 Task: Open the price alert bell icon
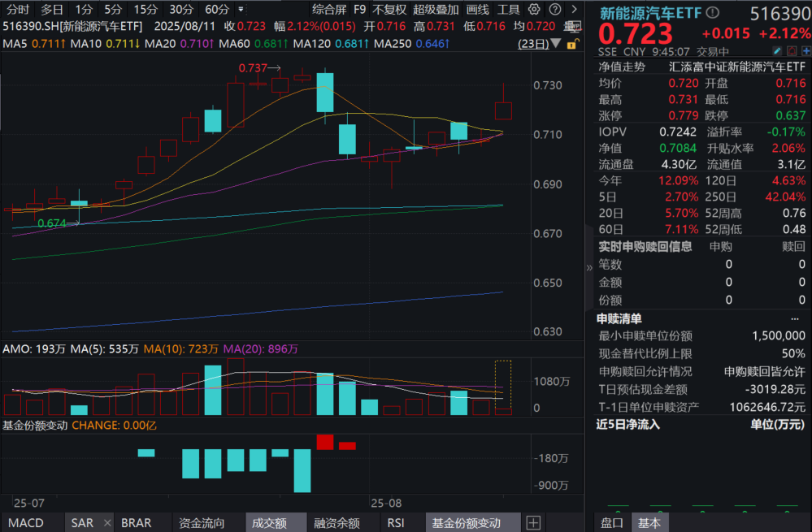[791, 50]
